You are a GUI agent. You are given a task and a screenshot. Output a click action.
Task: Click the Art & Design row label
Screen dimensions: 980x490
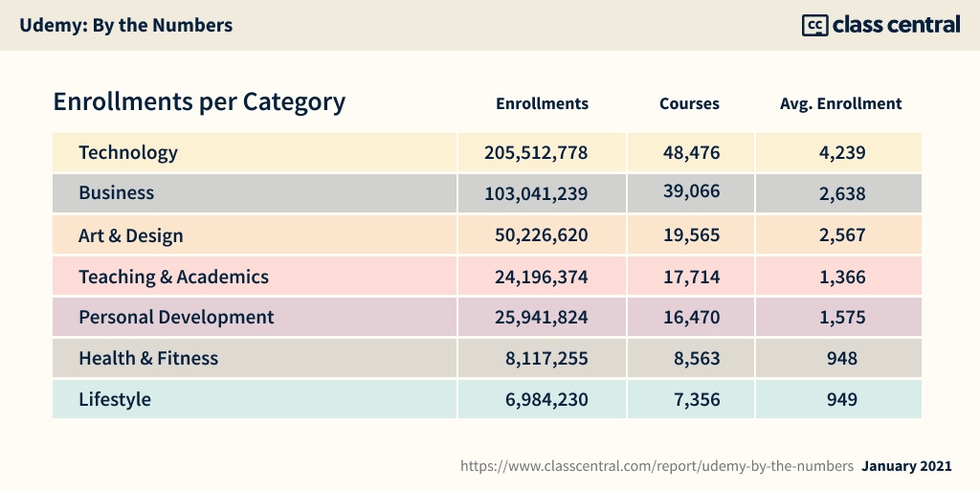click(x=130, y=235)
